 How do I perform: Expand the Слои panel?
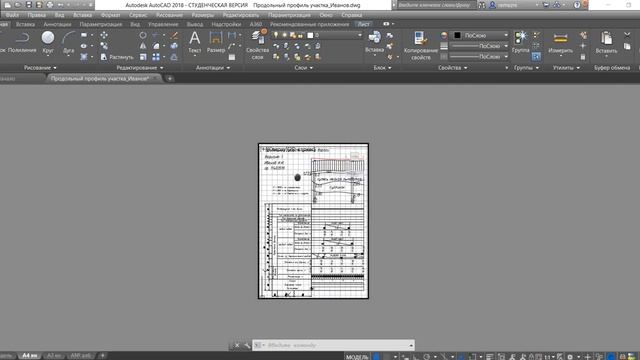coord(303,68)
